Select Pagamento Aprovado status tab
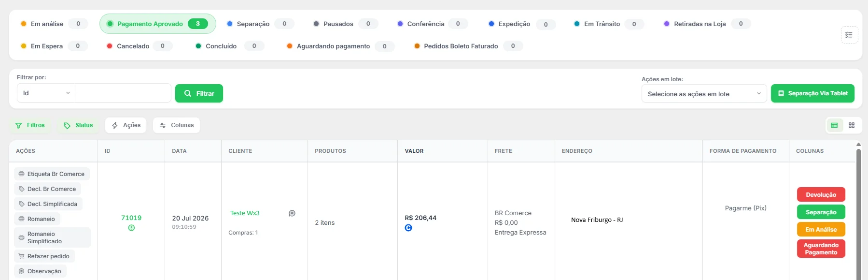Screen dimensions: 868x280 [158, 24]
